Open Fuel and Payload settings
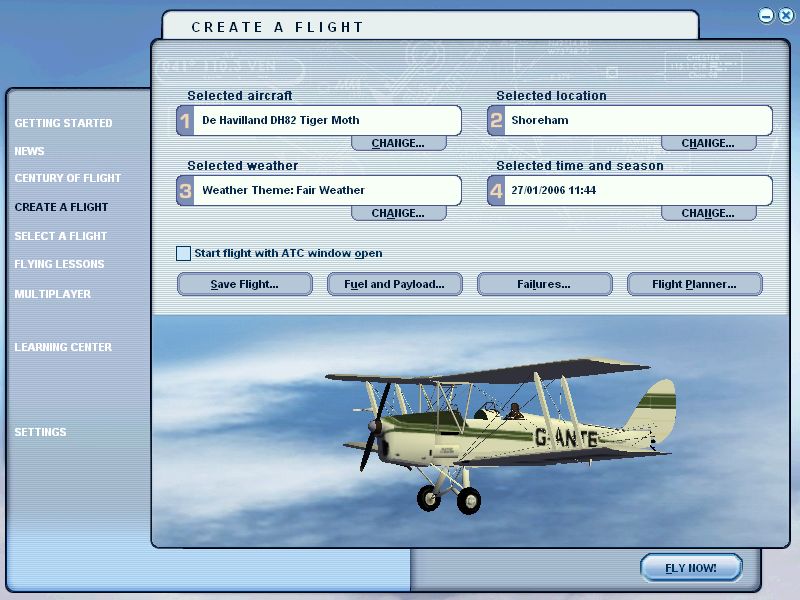Image resolution: width=800 pixels, height=600 pixels. (394, 284)
